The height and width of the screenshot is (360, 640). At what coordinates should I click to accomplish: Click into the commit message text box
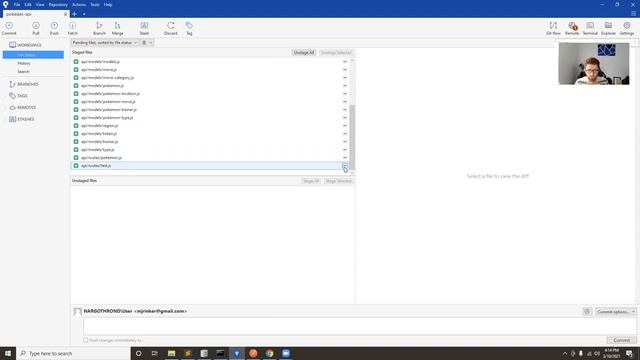[x=360, y=327]
